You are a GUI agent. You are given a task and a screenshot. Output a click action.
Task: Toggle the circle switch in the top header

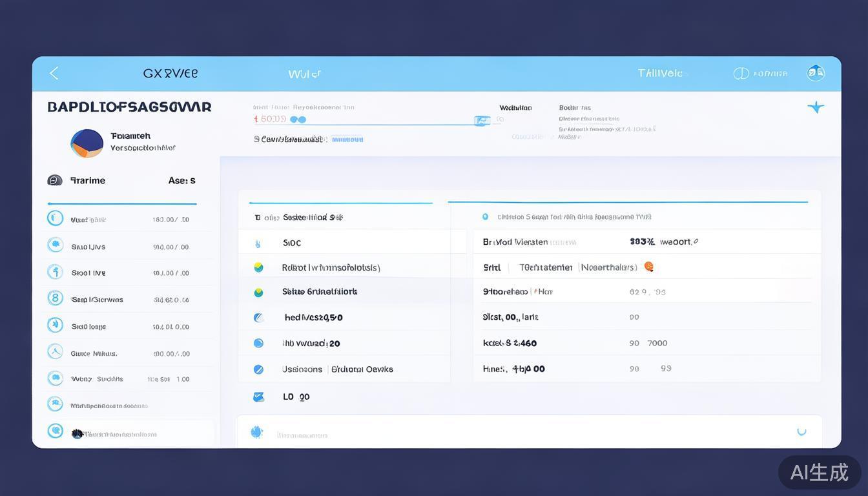pyautogui.click(x=741, y=74)
